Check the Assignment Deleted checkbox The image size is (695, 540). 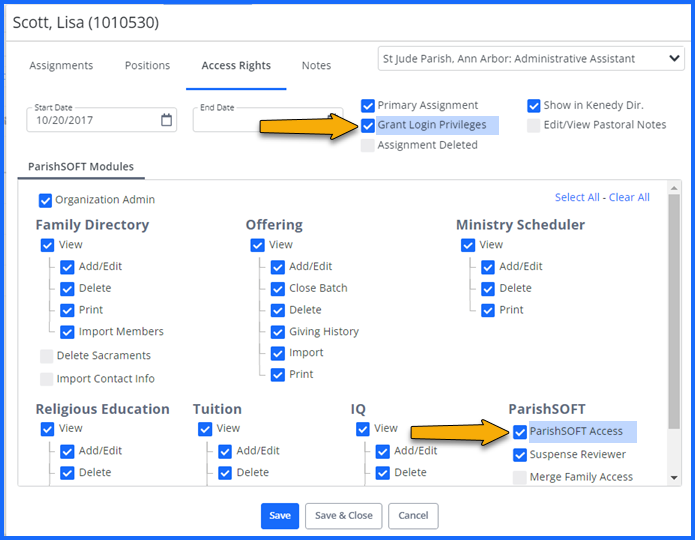[x=367, y=145]
